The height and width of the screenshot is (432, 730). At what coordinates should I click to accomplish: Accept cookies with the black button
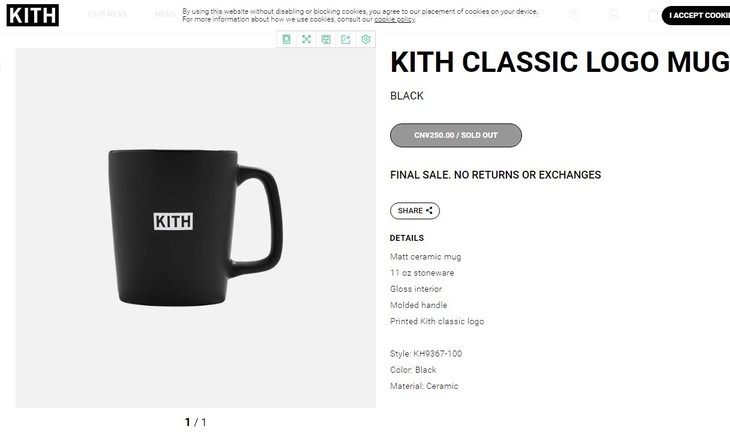click(x=696, y=15)
